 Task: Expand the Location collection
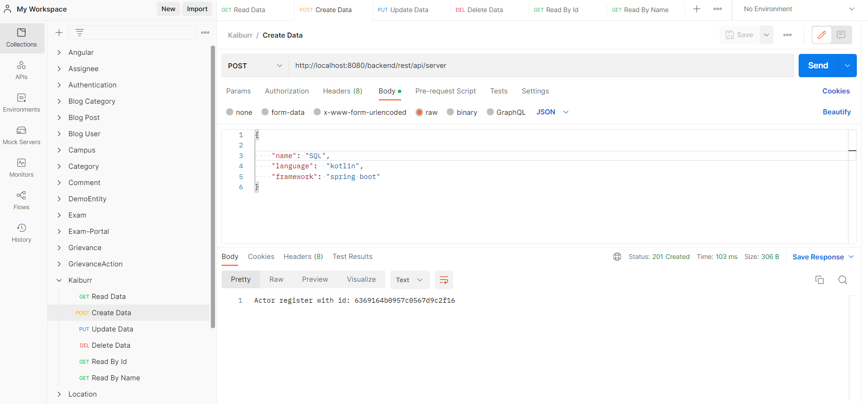[x=59, y=394]
